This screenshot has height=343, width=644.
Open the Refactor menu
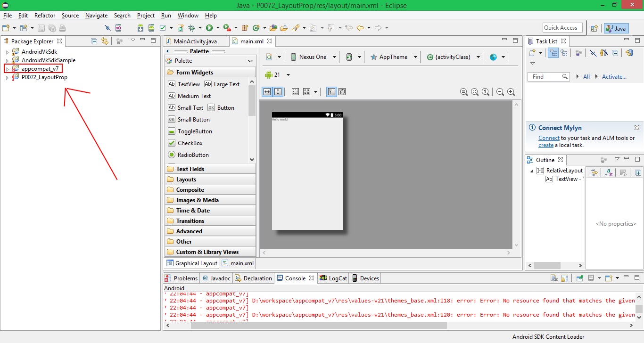45,16
